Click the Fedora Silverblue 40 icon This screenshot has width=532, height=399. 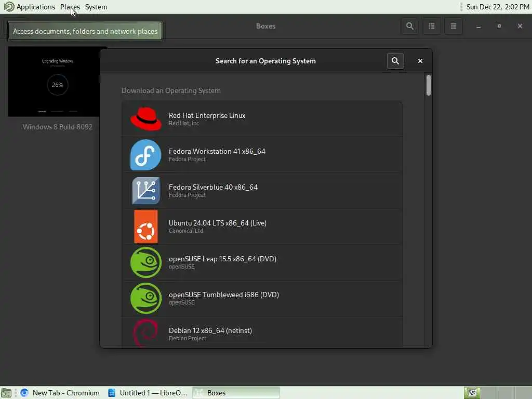tap(146, 191)
